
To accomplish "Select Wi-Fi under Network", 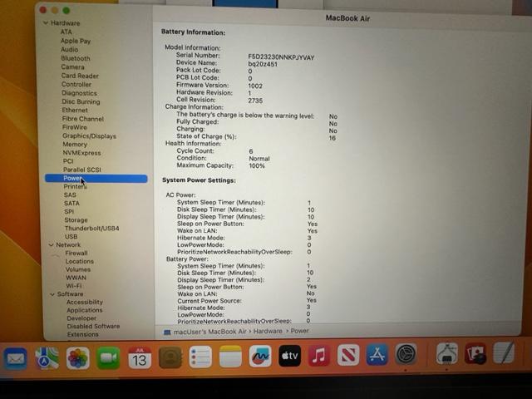I will click(74, 286).
